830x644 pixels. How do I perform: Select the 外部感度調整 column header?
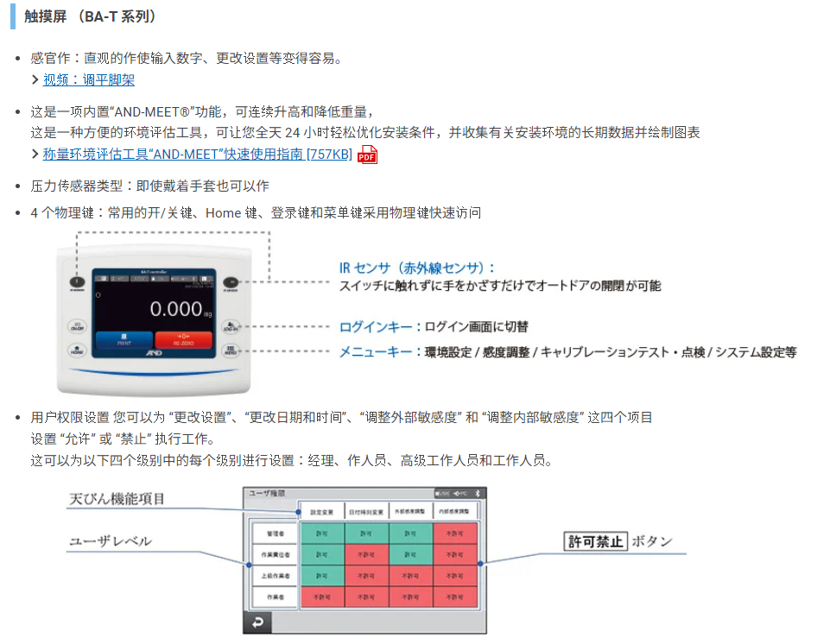tap(410, 511)
